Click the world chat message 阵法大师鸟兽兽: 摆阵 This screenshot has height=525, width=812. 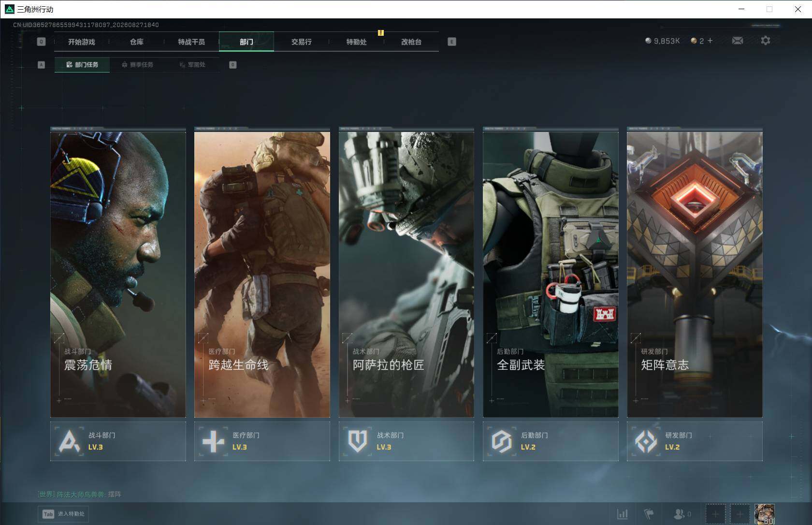(80, 495)
